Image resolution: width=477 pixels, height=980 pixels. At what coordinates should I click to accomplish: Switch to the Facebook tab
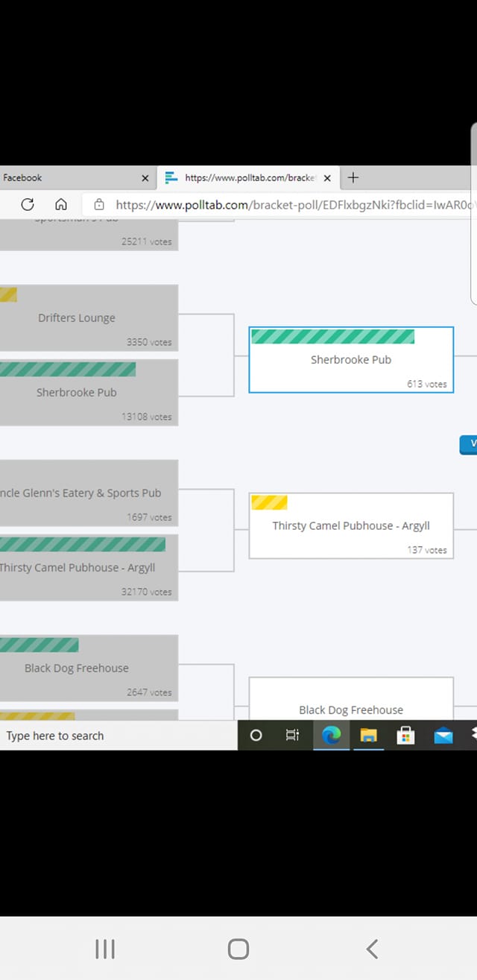pyautogui.click(x=78, y=177)
